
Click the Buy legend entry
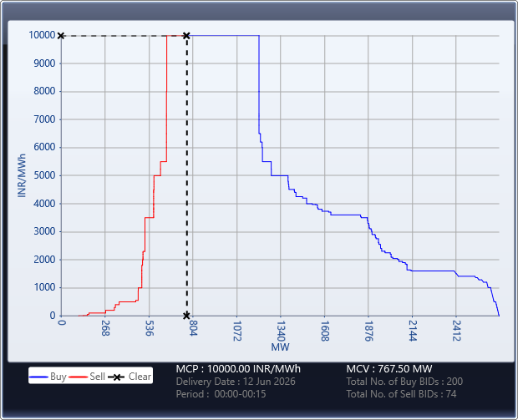pos(48,377)
